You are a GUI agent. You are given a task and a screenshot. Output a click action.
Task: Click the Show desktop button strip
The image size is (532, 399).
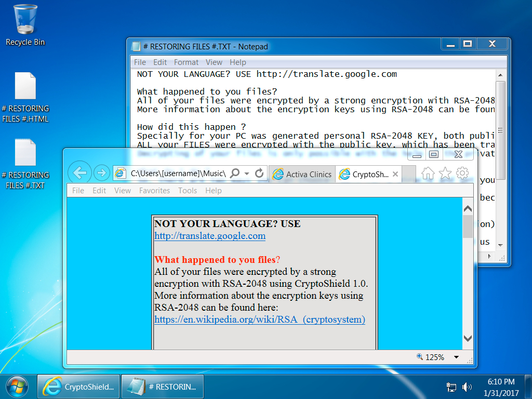[528, 387]
